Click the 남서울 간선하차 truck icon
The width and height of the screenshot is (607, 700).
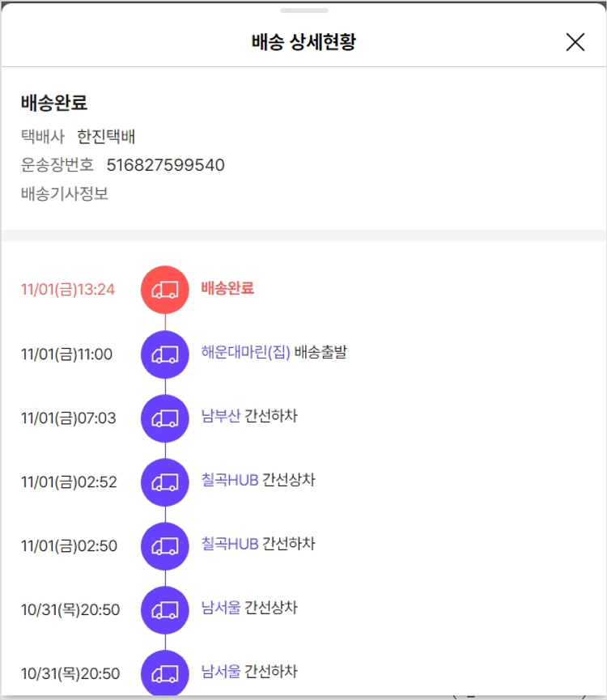(165, 673)
